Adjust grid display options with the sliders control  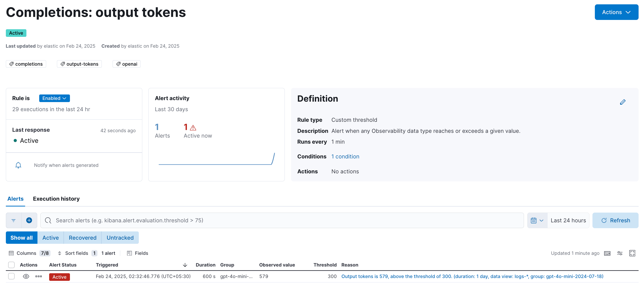click(620, 253)
